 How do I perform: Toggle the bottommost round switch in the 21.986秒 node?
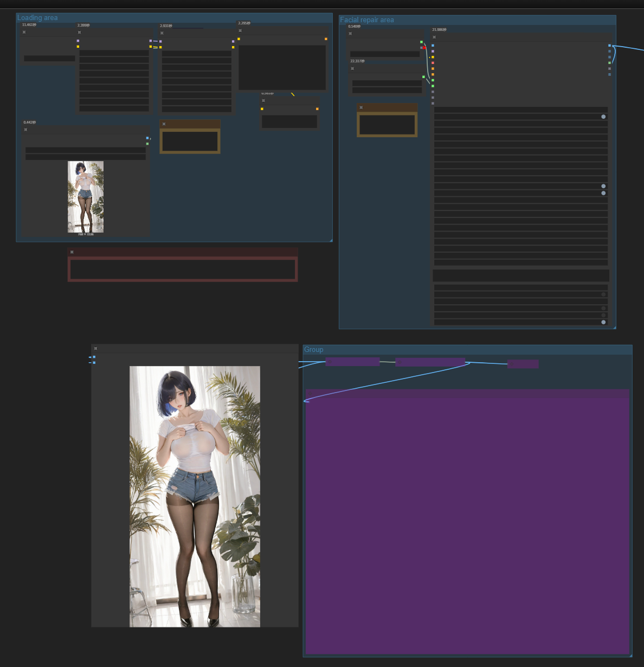(603, 322)
